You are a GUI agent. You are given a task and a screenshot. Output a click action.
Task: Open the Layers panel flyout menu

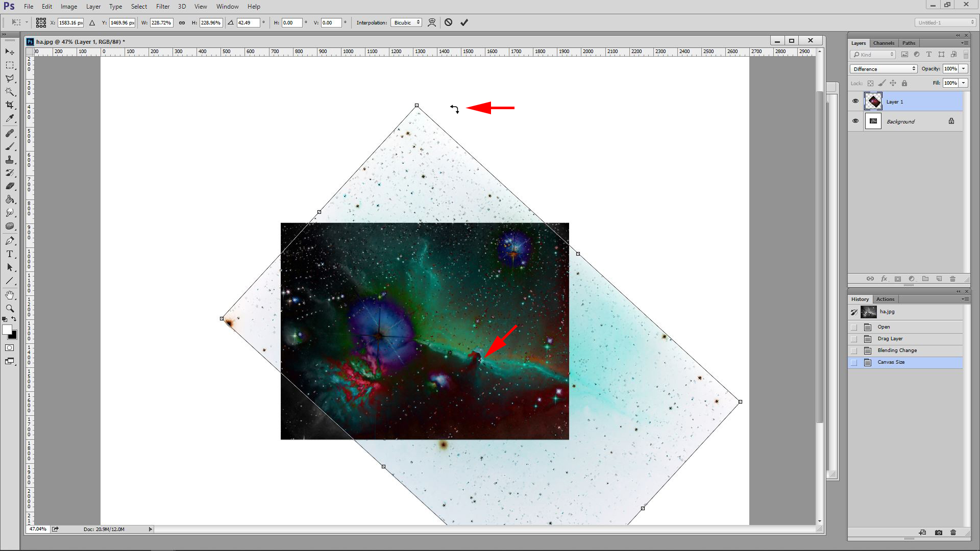[x=965, y=43]
